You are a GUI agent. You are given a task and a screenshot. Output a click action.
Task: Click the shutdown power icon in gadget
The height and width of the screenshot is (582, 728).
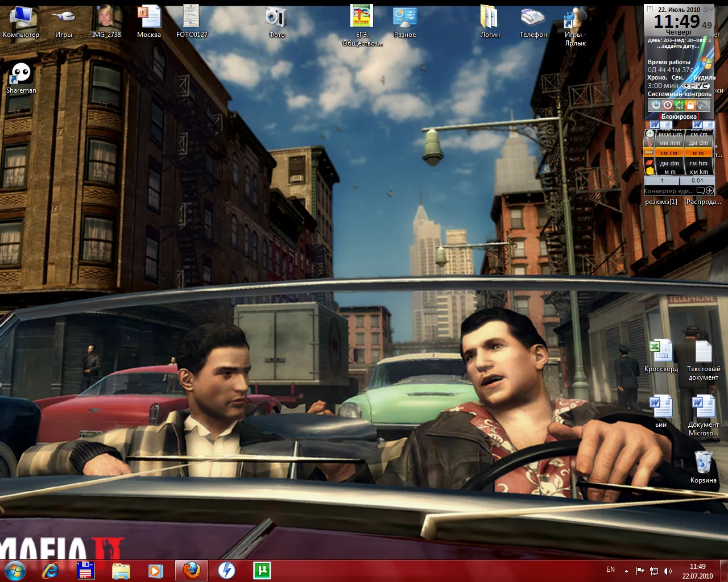(x=656, y=105)
